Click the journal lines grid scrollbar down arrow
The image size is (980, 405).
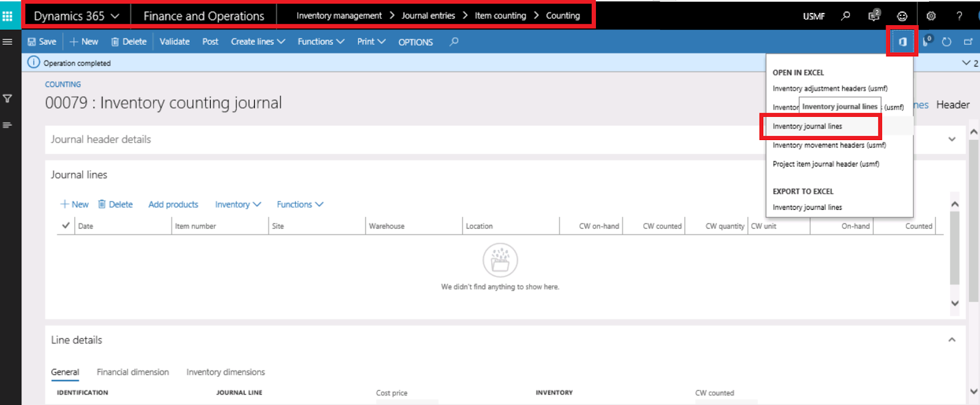coord(955,303)
